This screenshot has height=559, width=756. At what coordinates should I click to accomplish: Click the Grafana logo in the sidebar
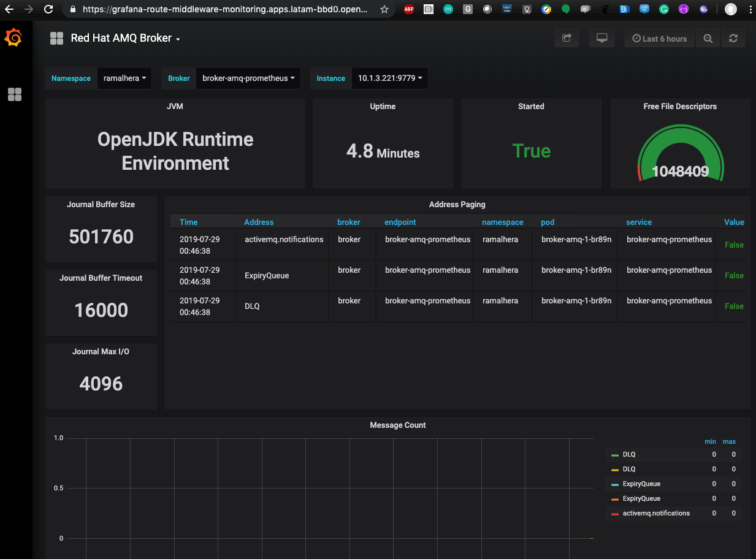tap(13, 39)
